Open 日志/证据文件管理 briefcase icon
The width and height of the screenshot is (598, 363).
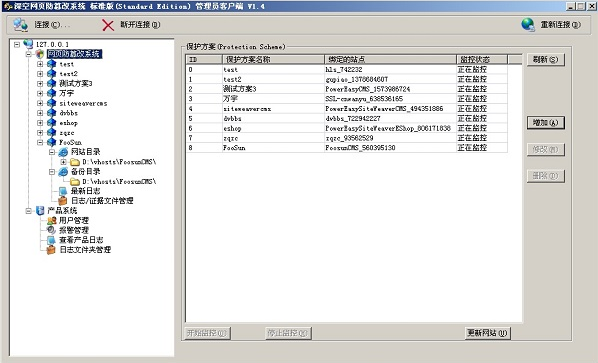(x=63, y=201)
